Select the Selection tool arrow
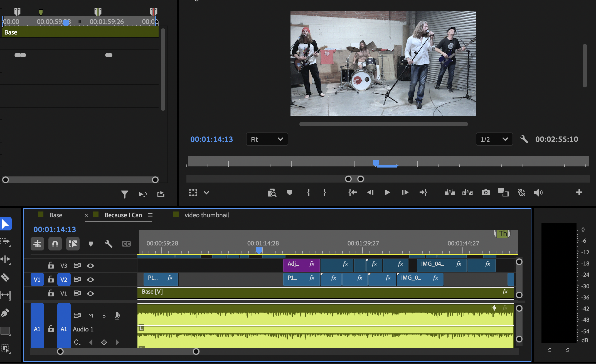This screenshot has height=364, width=596. tap(6, 224)
